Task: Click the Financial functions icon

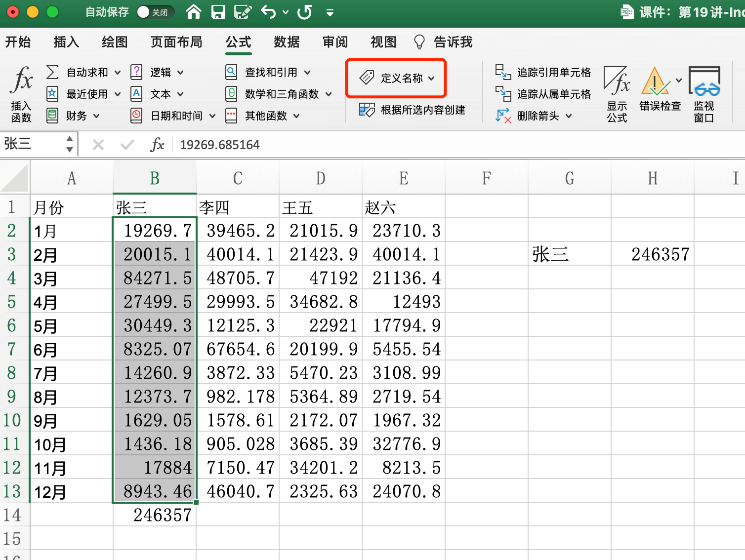Action: (x=52, y=116)
